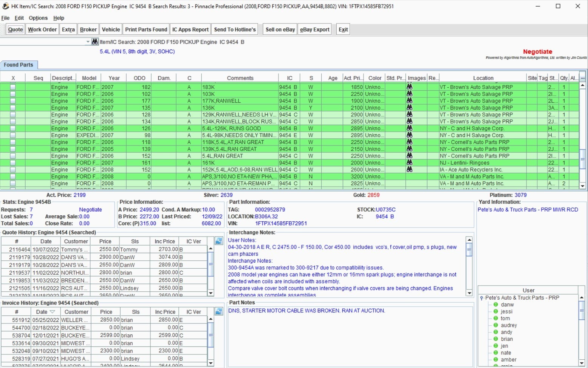Check the box for EXPEDI 2007 engine row
Viewport: 588px width, 368px height.
pyautogui.click(x=13, y=135)
